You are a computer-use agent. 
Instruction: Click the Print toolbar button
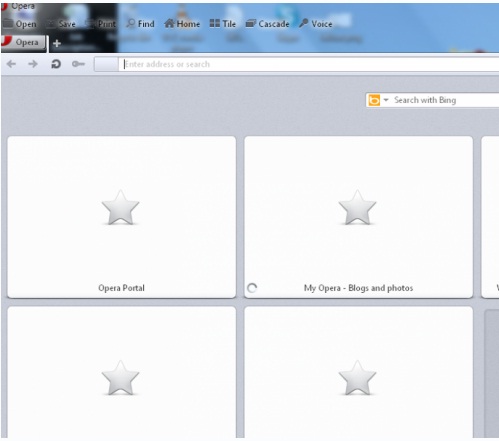[101, 24]
